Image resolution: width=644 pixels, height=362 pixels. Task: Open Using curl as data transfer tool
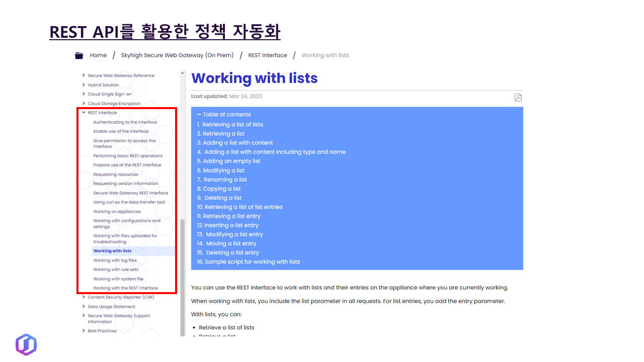(129, 202)
